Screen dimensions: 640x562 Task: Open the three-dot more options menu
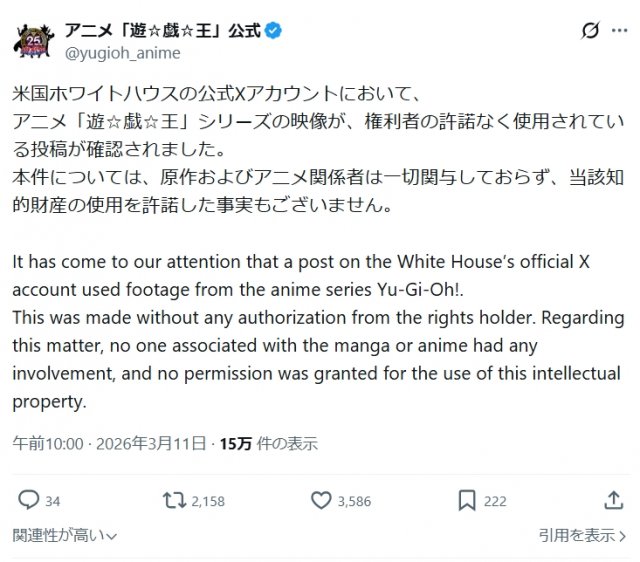point(619,32)
